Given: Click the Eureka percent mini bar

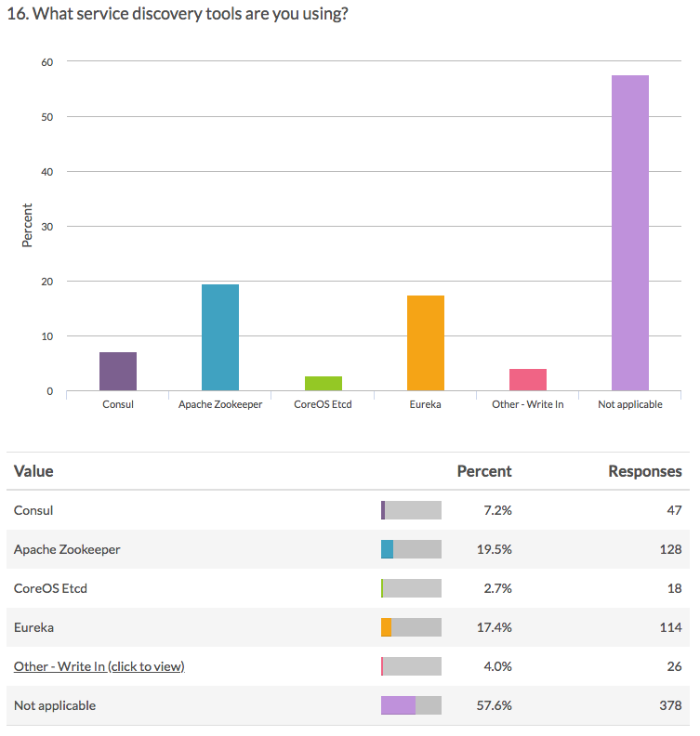Looking at the screenshot, I should (411, 627).
